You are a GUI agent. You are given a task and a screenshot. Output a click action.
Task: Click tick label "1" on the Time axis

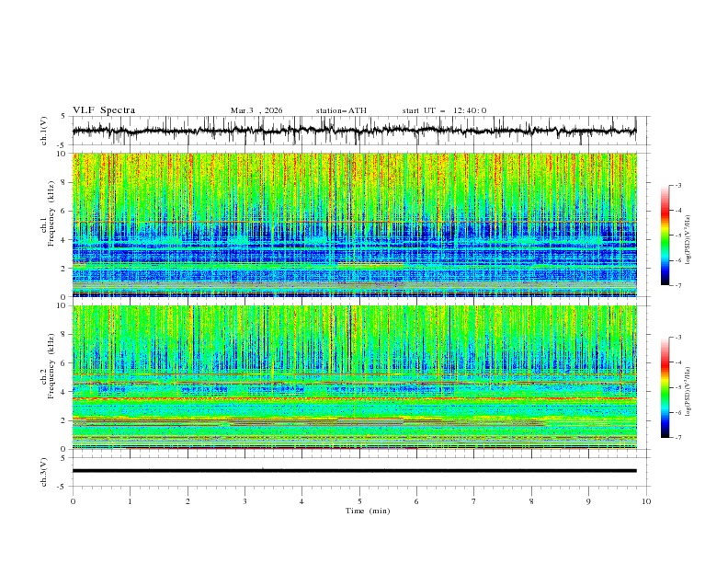[130, 501]
